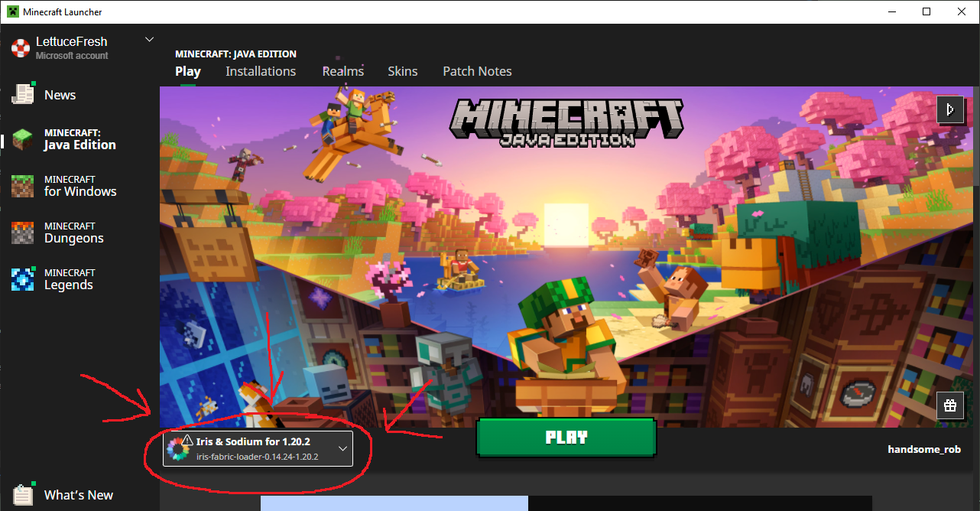The image size is (980, 511).
Task: Open Minecraft for Windows icon
Action: tap(22, 186)
